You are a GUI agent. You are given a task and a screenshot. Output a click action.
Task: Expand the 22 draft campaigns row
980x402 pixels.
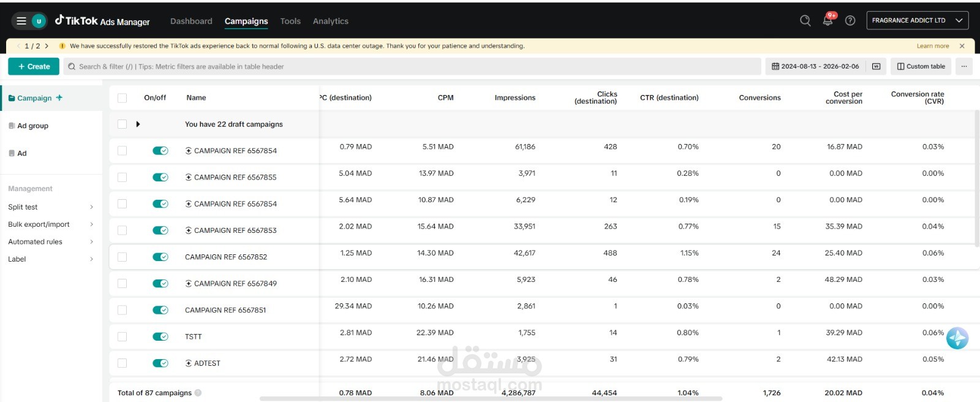138,124
